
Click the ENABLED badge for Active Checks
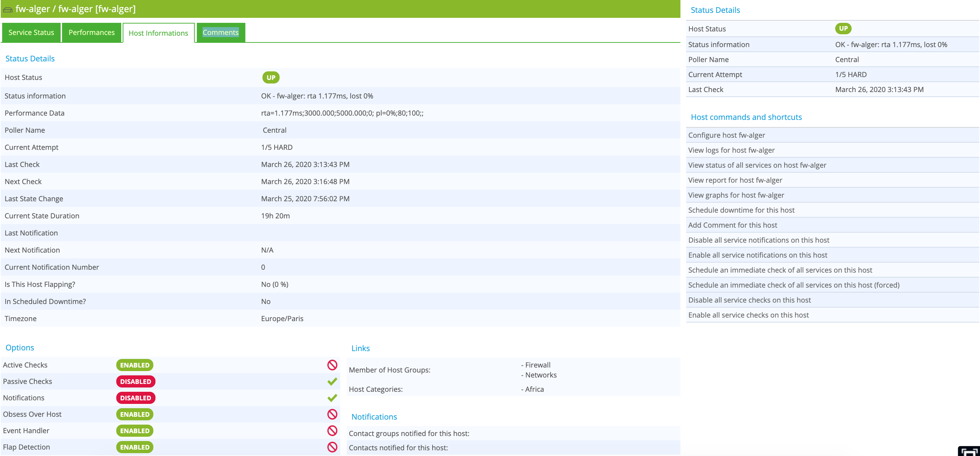click(x=135, y=365)
